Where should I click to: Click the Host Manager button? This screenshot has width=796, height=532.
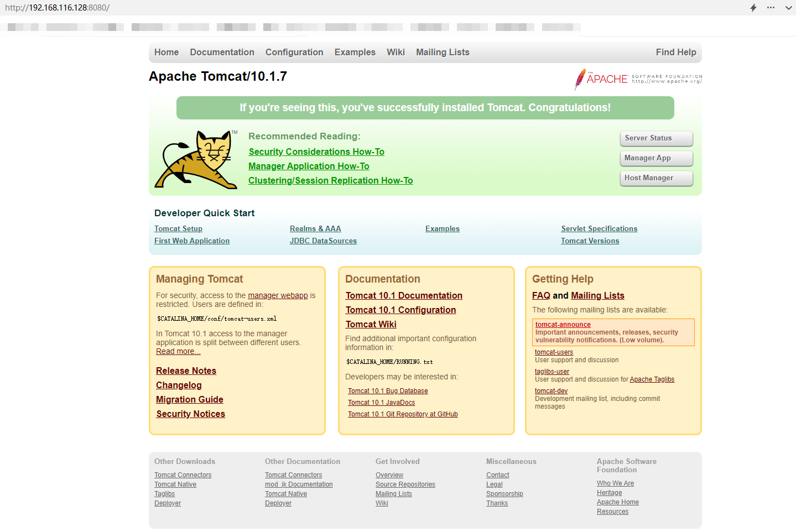point(656,178)
